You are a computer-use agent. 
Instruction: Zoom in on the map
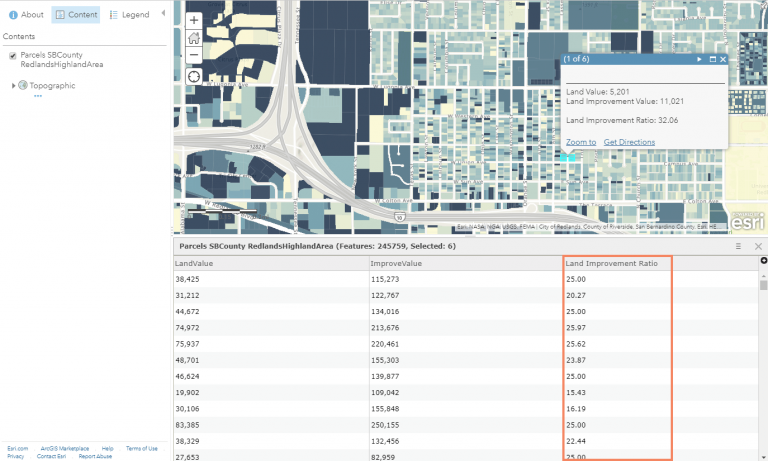(x=194, y=20)
